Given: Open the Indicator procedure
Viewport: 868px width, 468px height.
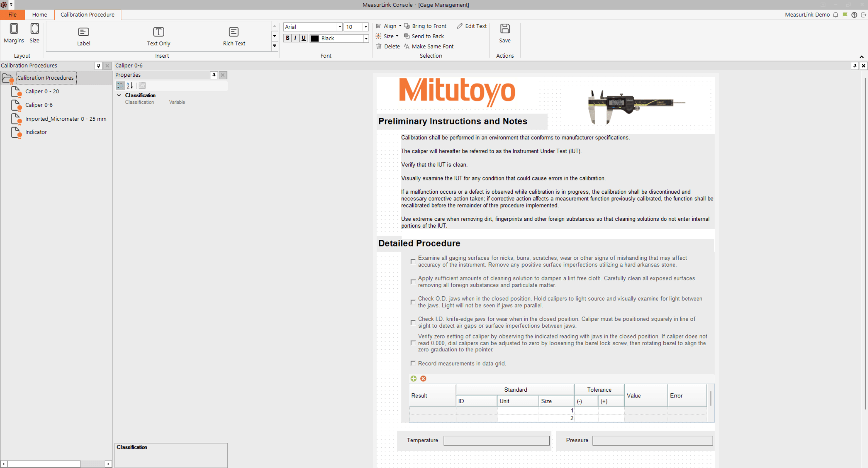Looking at the screenshot, I should pyautogui.click(x=36, y=132).
